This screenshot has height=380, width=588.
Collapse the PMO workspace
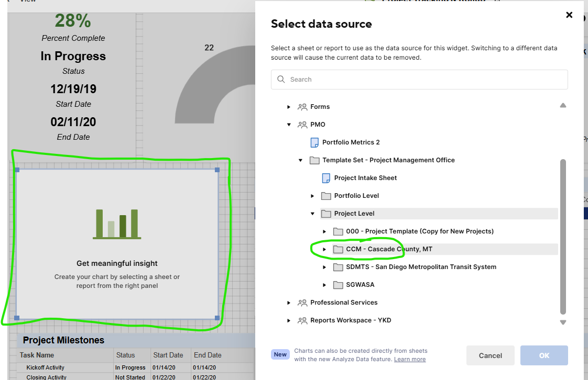pyautogui.click(x=289, y=125)
